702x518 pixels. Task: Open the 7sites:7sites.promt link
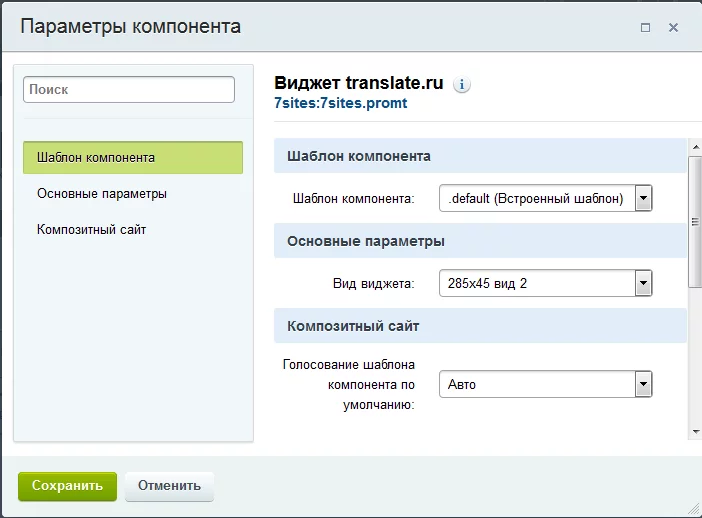(340, 103)
